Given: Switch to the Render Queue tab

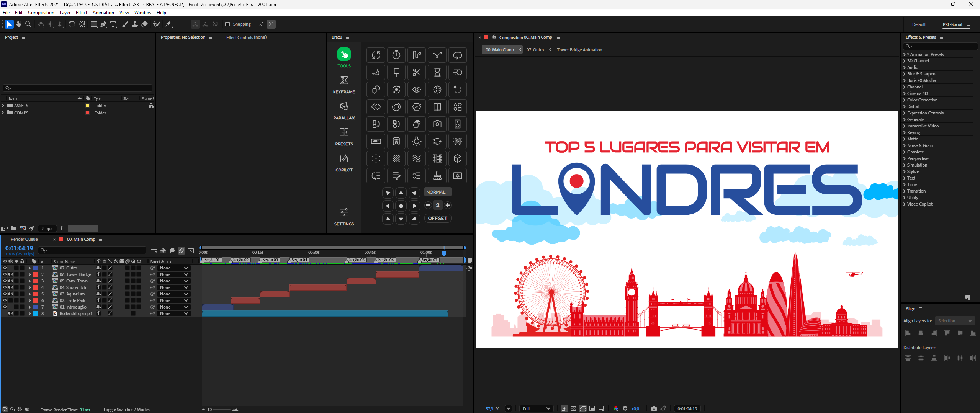Looking at the screenshot, I should [24, 239].
